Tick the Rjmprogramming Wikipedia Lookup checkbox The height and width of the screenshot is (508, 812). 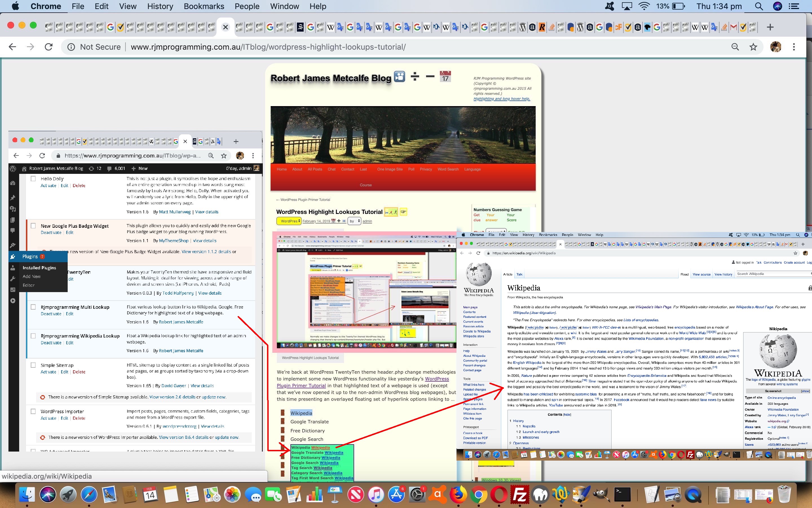33,336
